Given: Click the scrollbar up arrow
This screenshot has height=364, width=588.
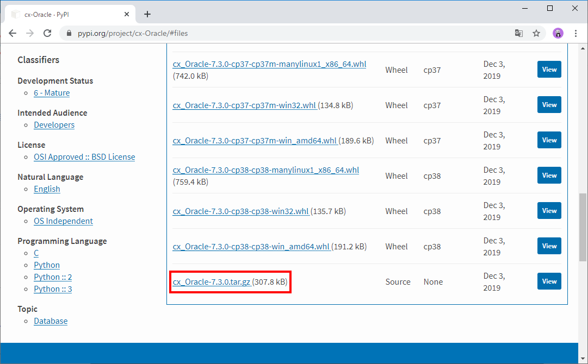Looking at the screenshot, I should click(583, 48).
